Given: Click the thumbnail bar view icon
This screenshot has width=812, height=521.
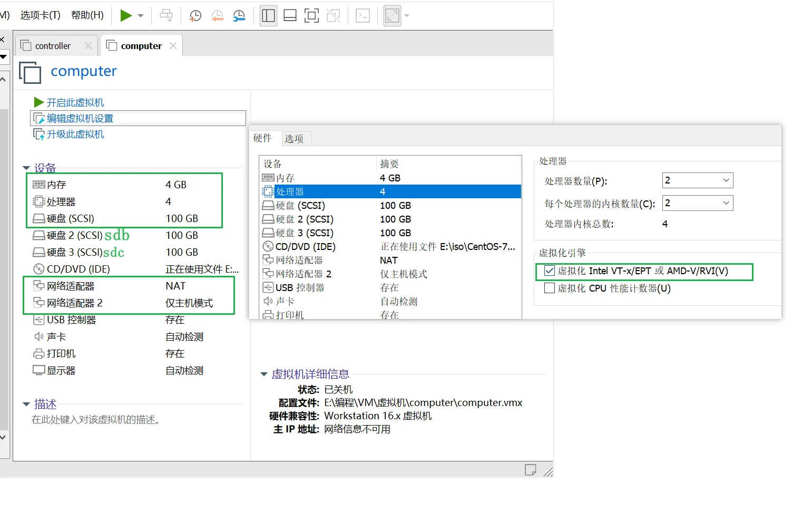Looking at the screenshot, I should 290,16.
